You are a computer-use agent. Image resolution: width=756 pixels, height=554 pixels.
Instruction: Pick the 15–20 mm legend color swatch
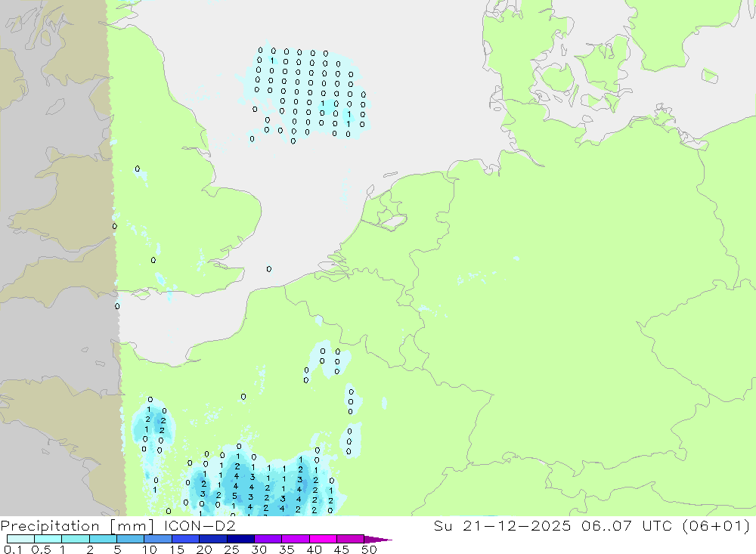coord(186,539)
